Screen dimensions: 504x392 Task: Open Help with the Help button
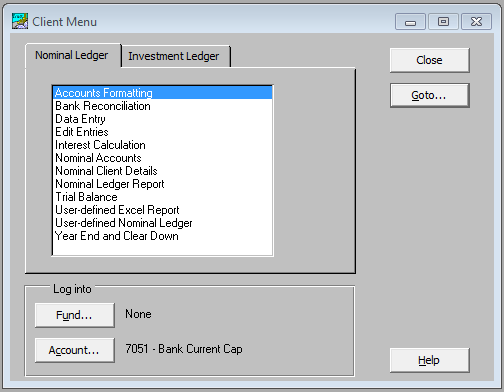(429, 360)
